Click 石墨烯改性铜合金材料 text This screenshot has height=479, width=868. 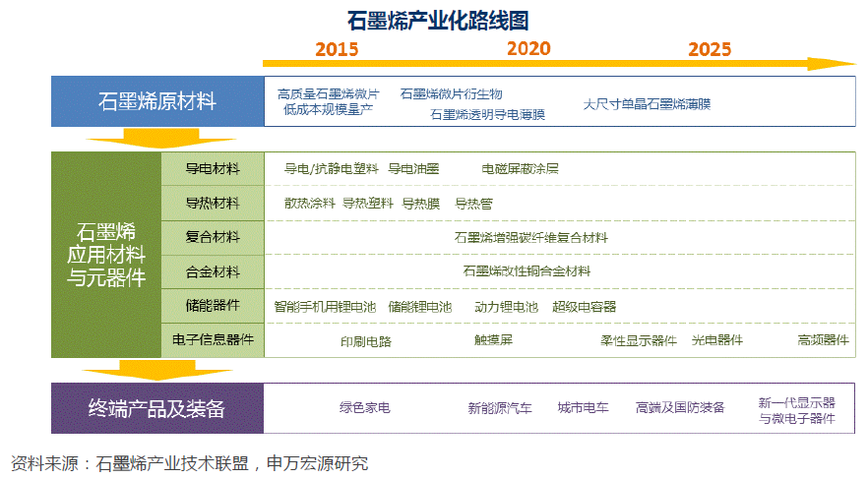(x=527, y=271)
